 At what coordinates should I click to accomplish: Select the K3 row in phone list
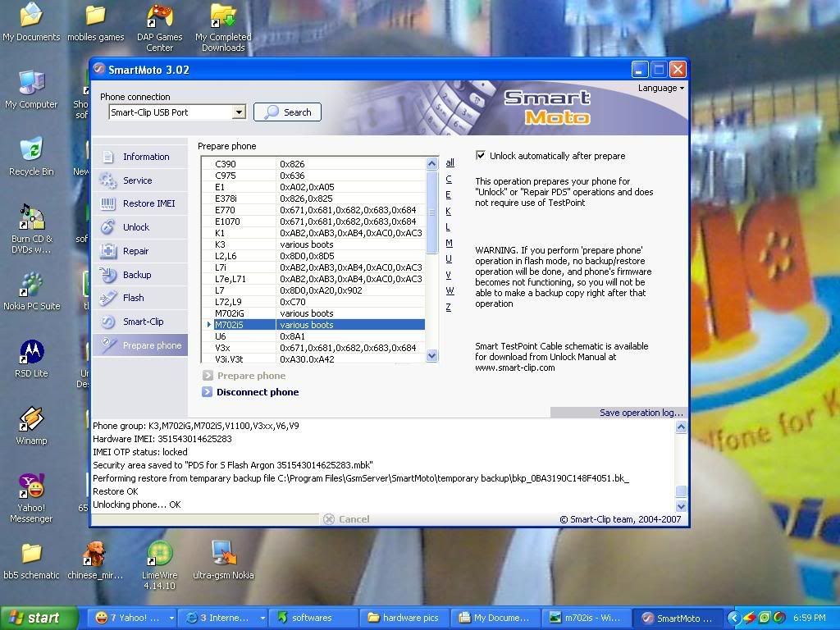[315, 244]
